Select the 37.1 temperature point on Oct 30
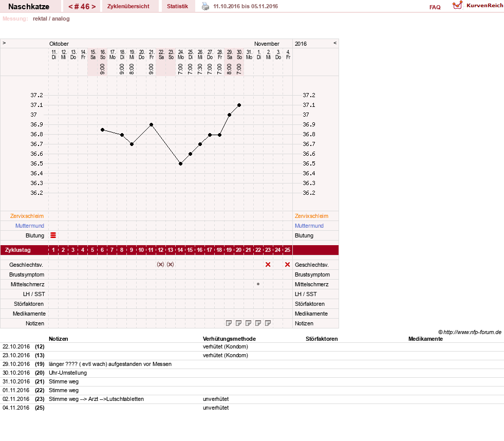 (x=239, y=105)
